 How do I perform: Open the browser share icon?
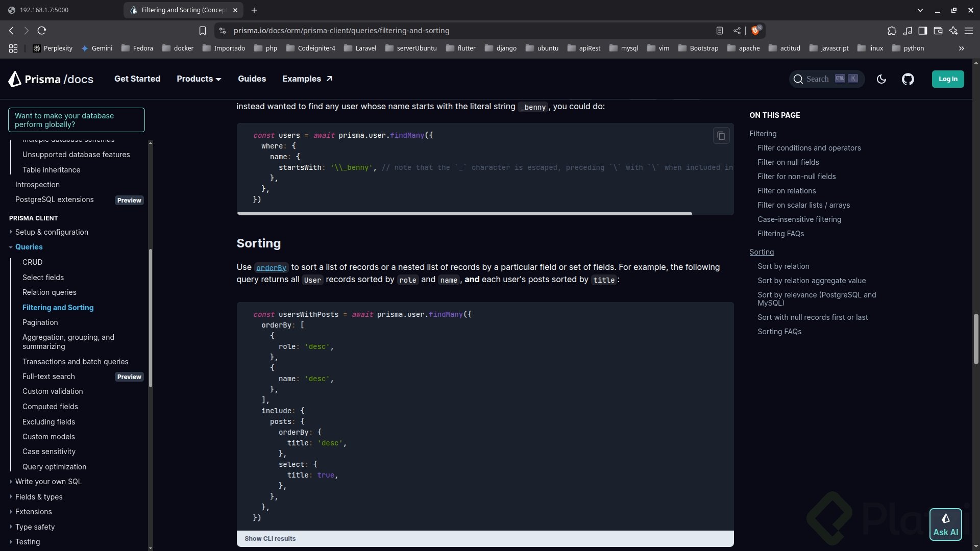tap(737, 31)
